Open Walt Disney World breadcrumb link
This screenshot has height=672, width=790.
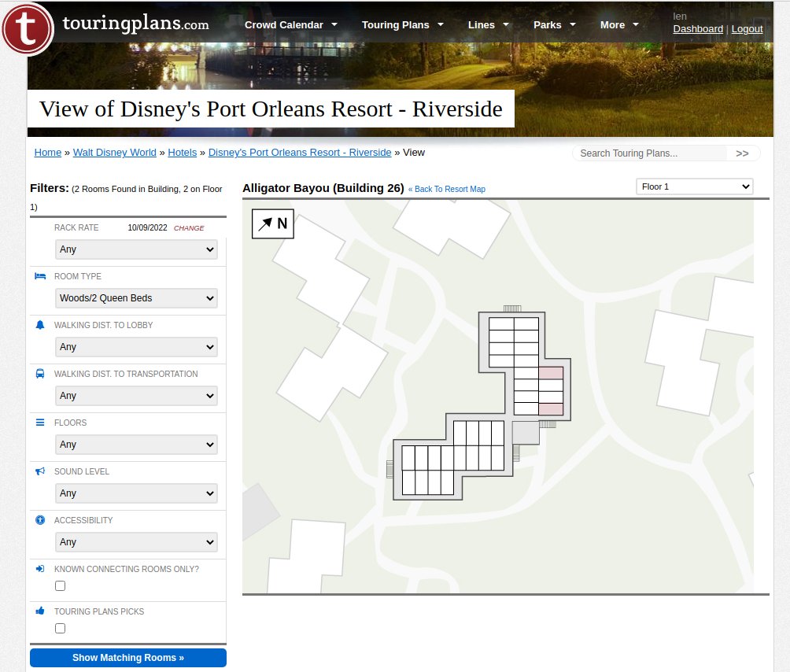[x=114, y=152]
